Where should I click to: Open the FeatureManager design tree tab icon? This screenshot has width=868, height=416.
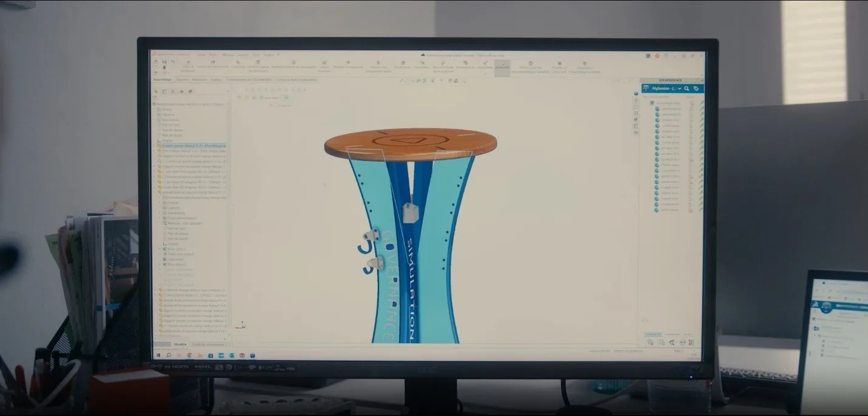point(157,92)
